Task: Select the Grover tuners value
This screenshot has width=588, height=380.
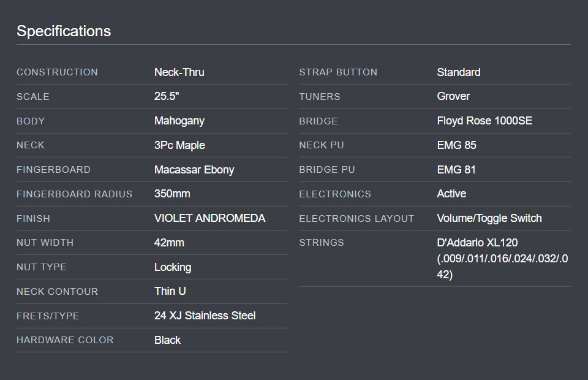Action: tap(453, 96)
